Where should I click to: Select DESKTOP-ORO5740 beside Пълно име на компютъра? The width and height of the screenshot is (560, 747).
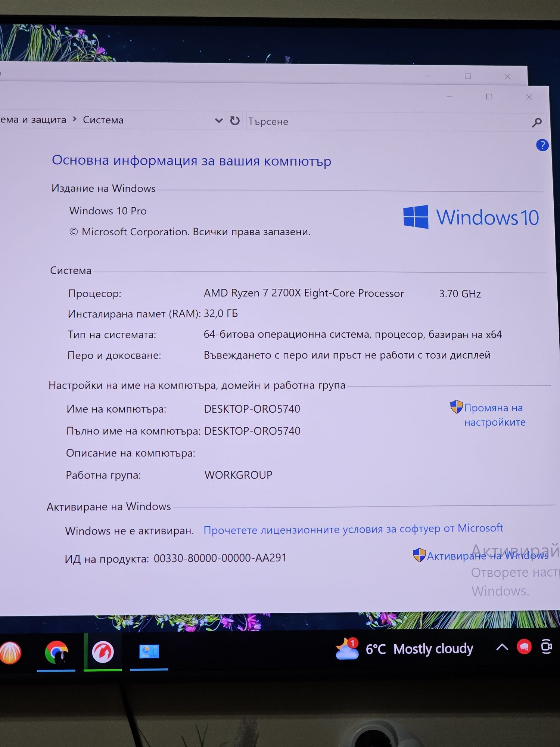[x=252, y=431]
